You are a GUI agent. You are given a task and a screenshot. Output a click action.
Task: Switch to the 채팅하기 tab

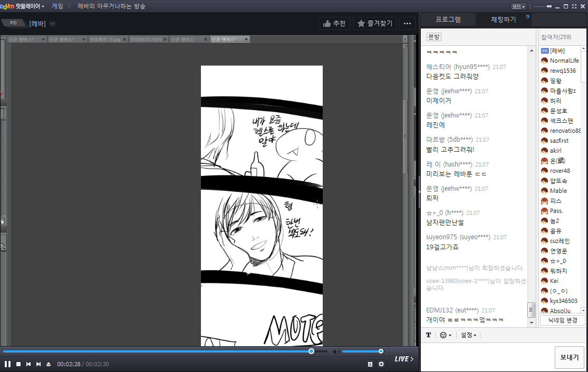pyautogui.click(x=503, y=19)
